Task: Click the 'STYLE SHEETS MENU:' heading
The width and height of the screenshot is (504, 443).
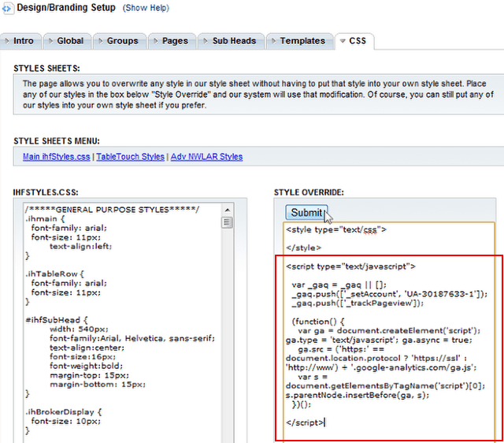Action: point(57,141)
